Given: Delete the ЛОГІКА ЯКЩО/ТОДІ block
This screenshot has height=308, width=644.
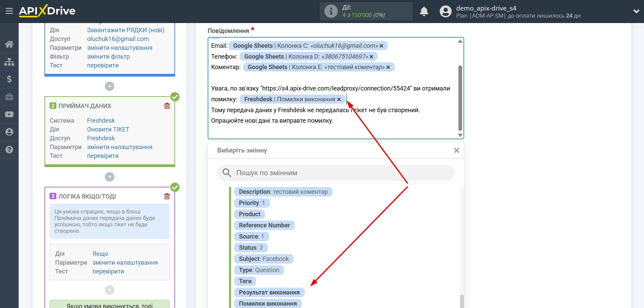Looking at the screenshot, I should (167, 196).
